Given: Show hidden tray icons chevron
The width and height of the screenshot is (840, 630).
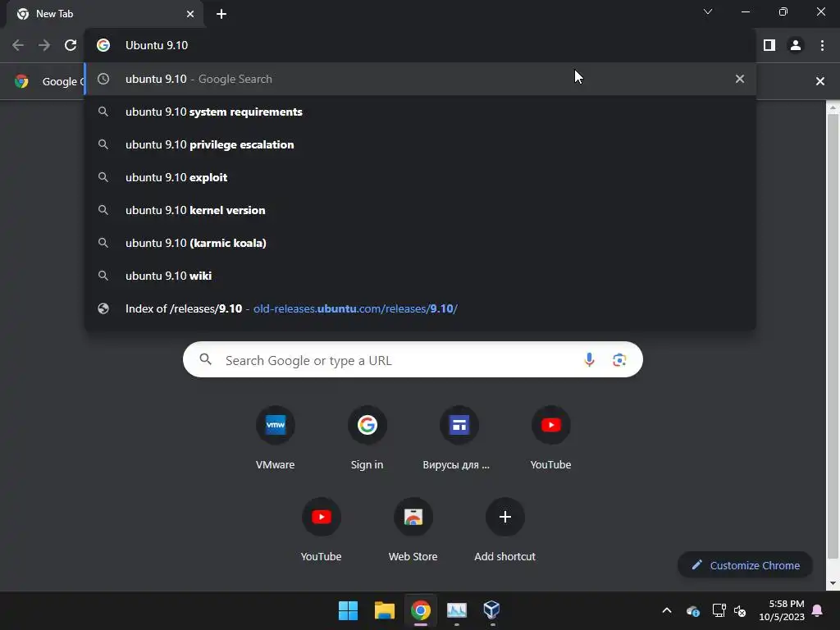Looking at the screenshot, I should 667,610.
